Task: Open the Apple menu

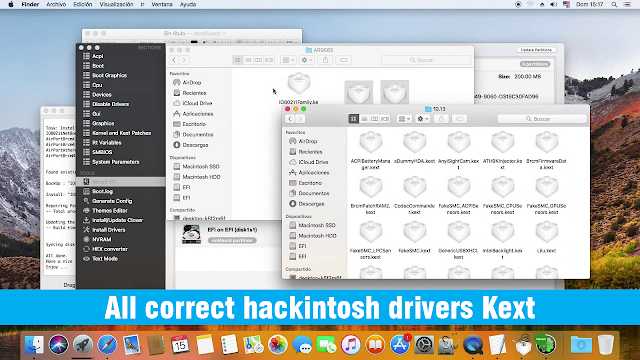Action: pyautogui.click(x=11, y=4)
